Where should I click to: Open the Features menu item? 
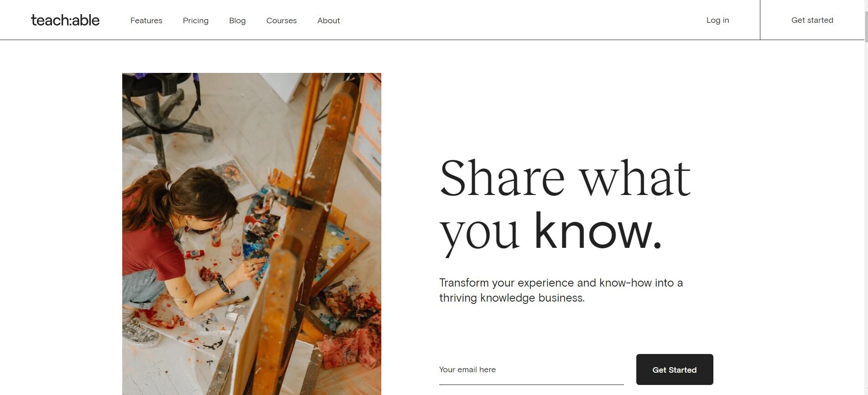[146, 21]
